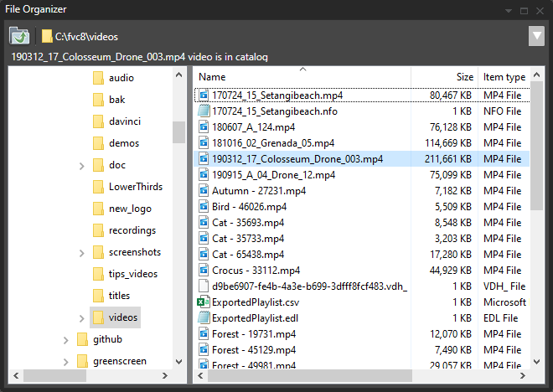Select 181016_02_Grenada_05.mp4 in the file list

272,143
